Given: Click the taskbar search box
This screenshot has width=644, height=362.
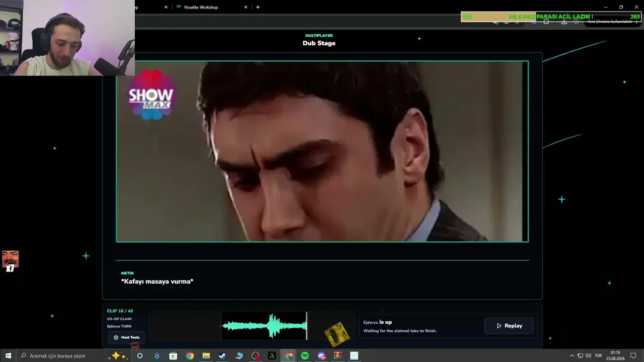Looking at the screenshot, I should tap(74, 355).
